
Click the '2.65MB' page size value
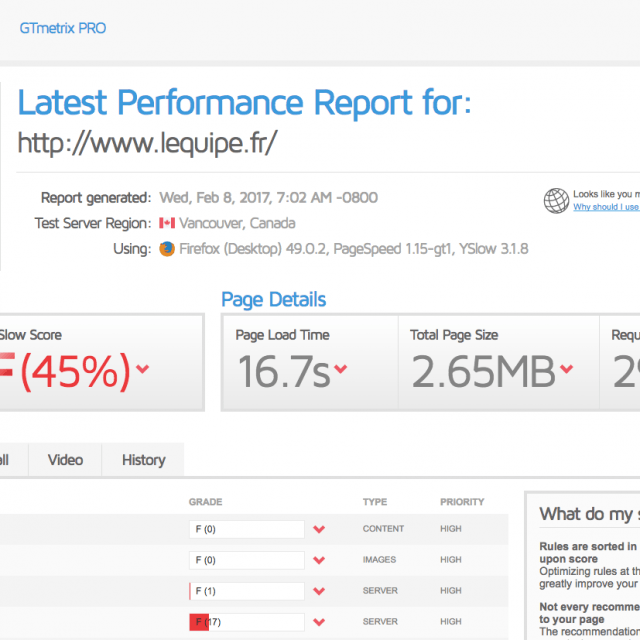tap(483, 371)
